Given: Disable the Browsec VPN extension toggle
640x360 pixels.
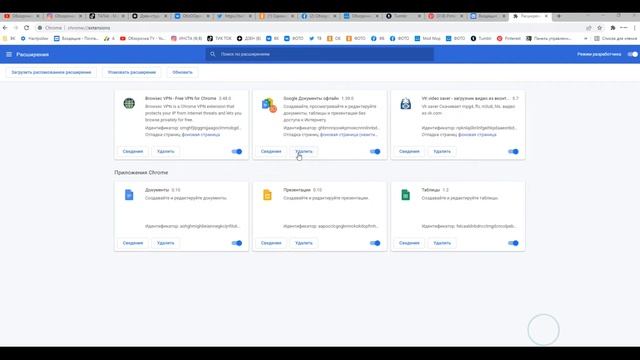Looking at the screenshot, I should click(x=237, y=151).
